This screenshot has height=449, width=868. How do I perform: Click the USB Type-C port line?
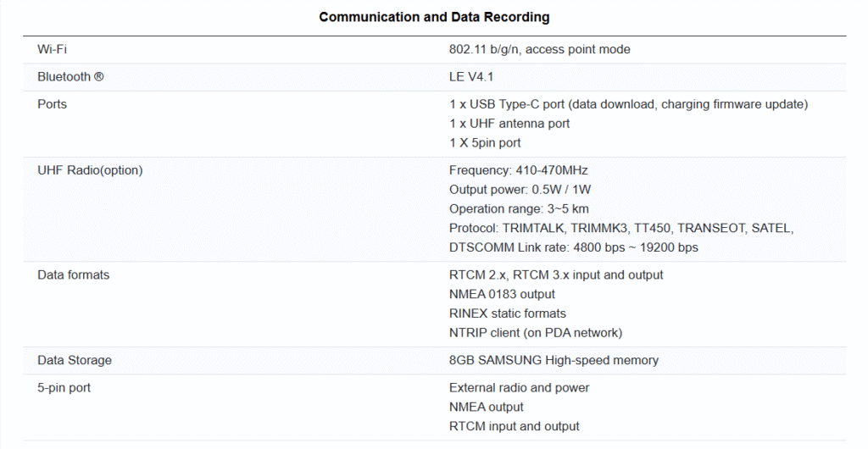tap(628, 104)
